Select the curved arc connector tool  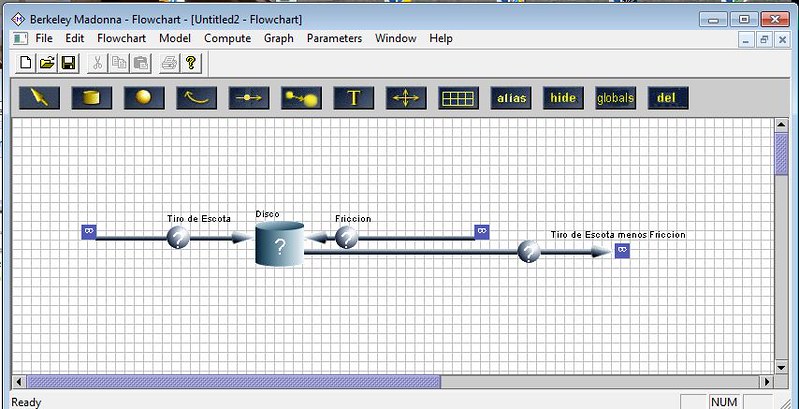196,98
